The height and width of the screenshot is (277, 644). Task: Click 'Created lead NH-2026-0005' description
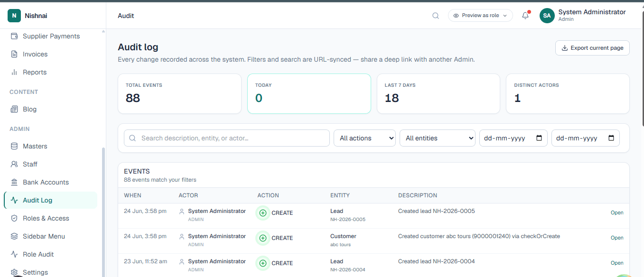437,211
